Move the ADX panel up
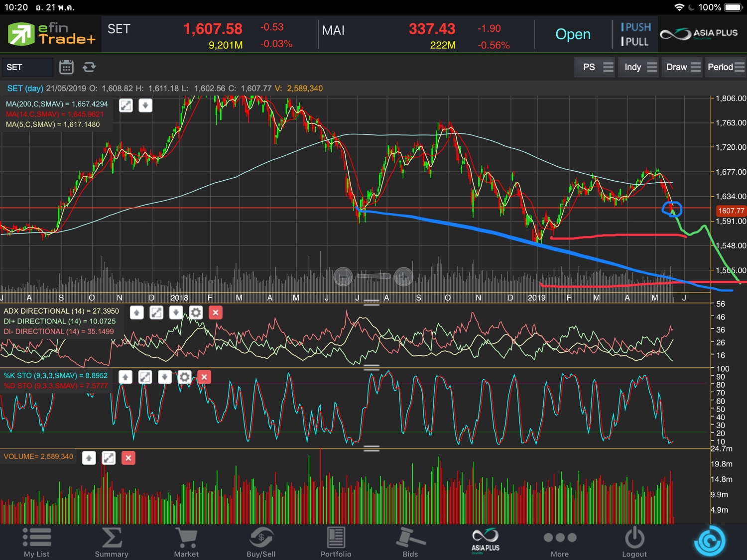This screenshot has height=560, width=747. click(x=136, y=313)
